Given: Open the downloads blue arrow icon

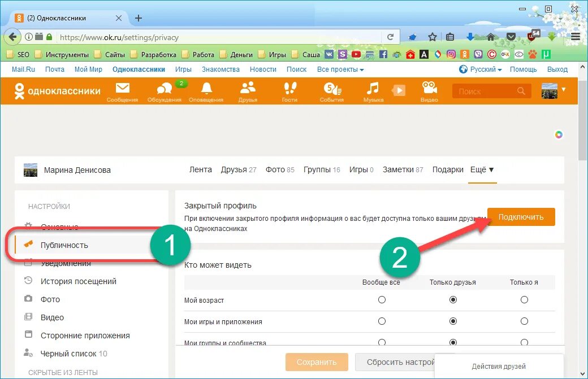Looking at the screenshot, I should 470,36.
